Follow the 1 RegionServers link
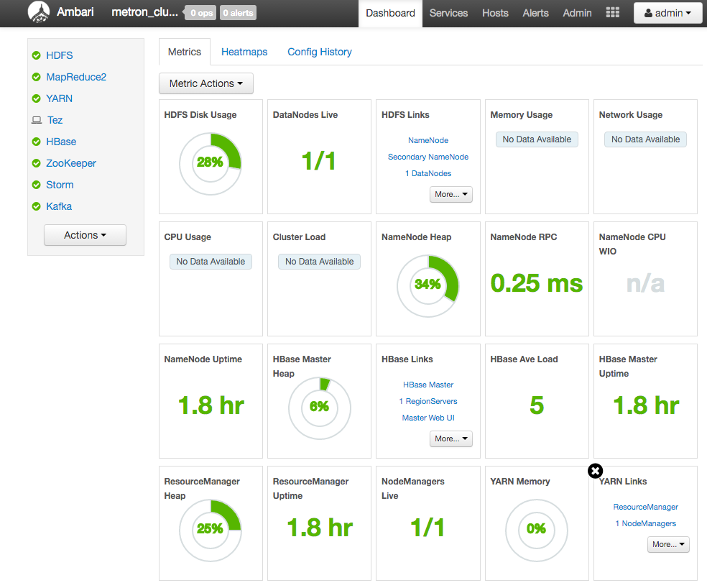Image resolution: width=707 pixels, height=588 pixels. [428, 401]
